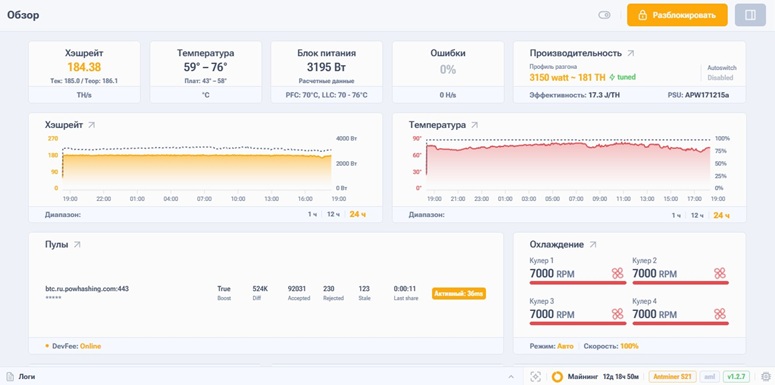
Task: Open the Логи panel label
Action: point(27,377)
